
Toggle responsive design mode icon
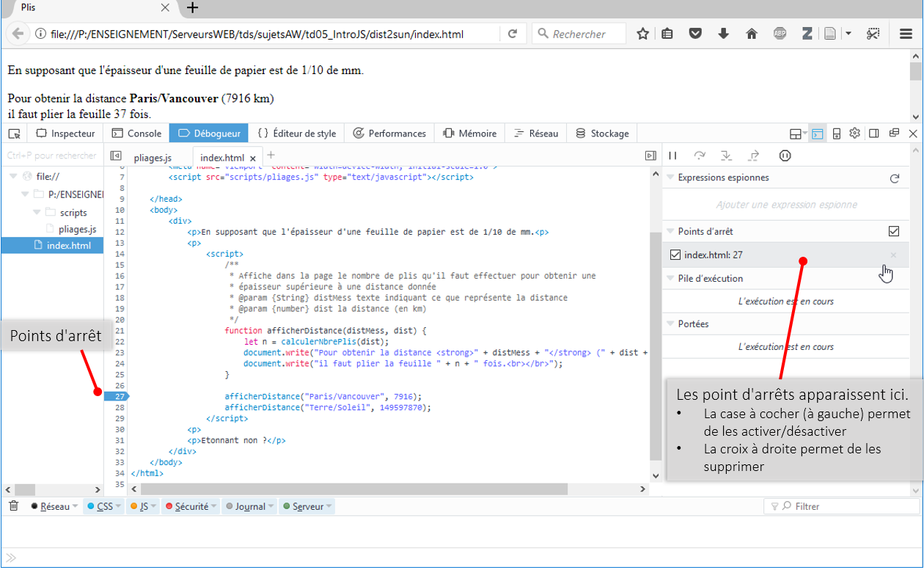coord(836,134)
